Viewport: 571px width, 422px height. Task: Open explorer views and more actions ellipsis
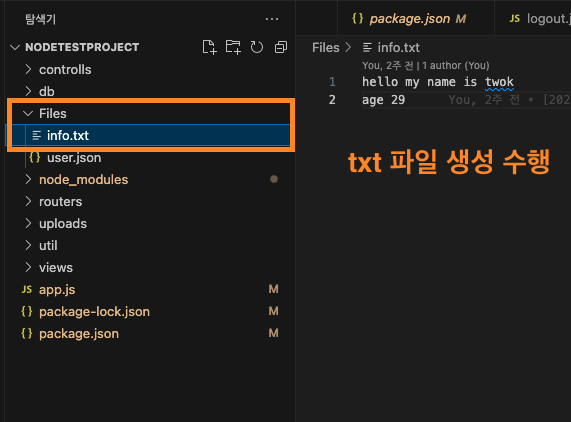click(x=272, y=19)
